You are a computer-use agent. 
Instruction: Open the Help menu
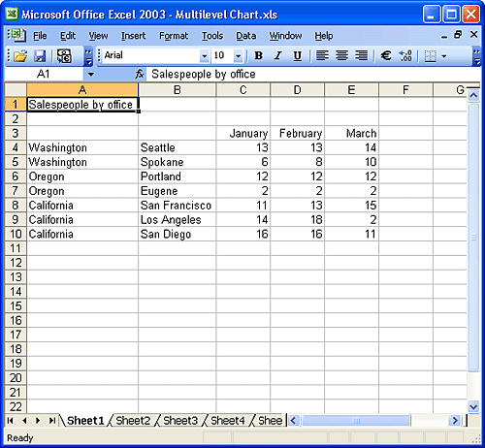324,36
